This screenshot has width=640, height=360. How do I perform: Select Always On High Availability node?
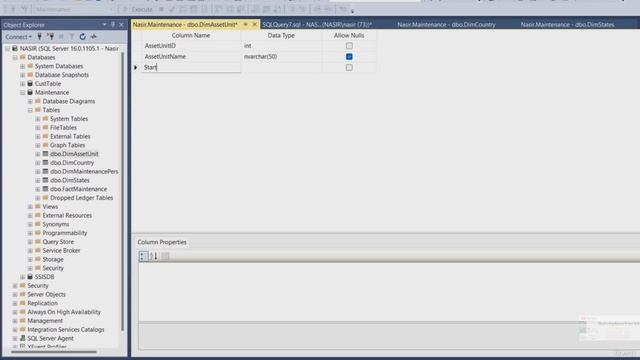click(x=64, y=312)
